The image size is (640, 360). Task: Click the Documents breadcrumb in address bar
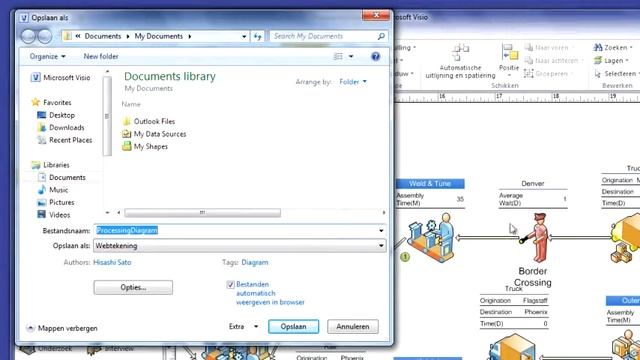[102, 36]
